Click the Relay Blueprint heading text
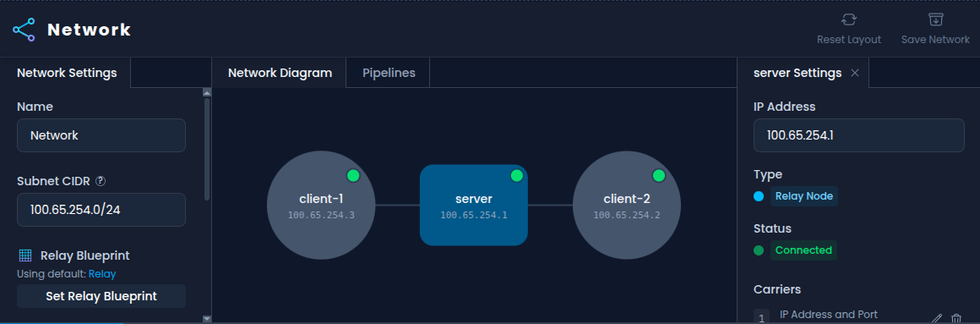 [85, 255]
